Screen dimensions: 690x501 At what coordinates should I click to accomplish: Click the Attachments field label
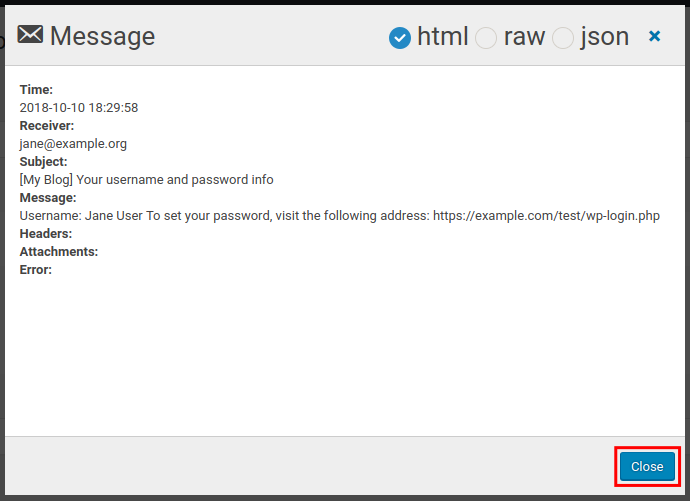click(59, 251)
